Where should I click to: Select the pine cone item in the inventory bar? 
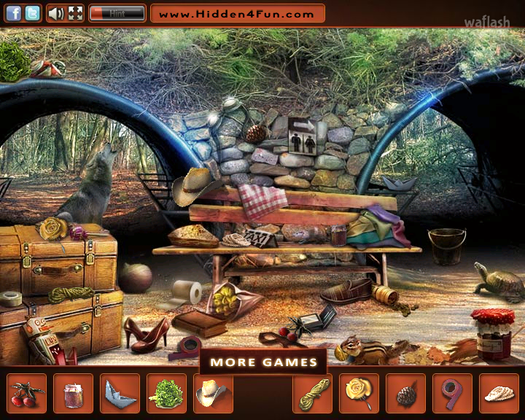[x=405, y=393]
